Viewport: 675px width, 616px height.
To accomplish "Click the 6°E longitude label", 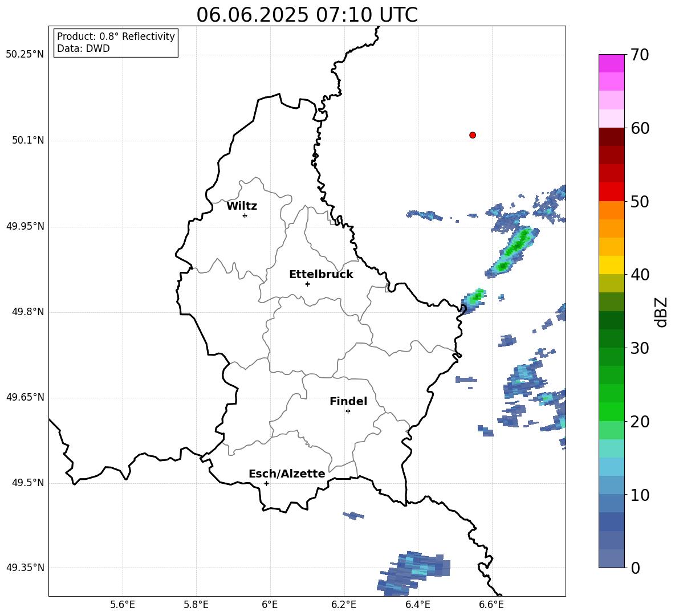I will click(270, 605).
